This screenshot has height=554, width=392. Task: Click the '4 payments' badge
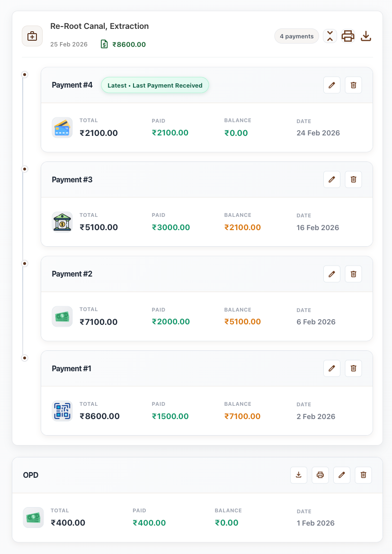[x=296, y=36]
